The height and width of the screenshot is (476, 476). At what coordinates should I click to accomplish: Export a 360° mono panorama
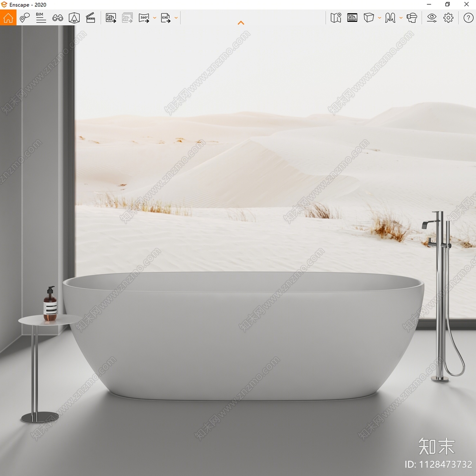coord(144,18)
